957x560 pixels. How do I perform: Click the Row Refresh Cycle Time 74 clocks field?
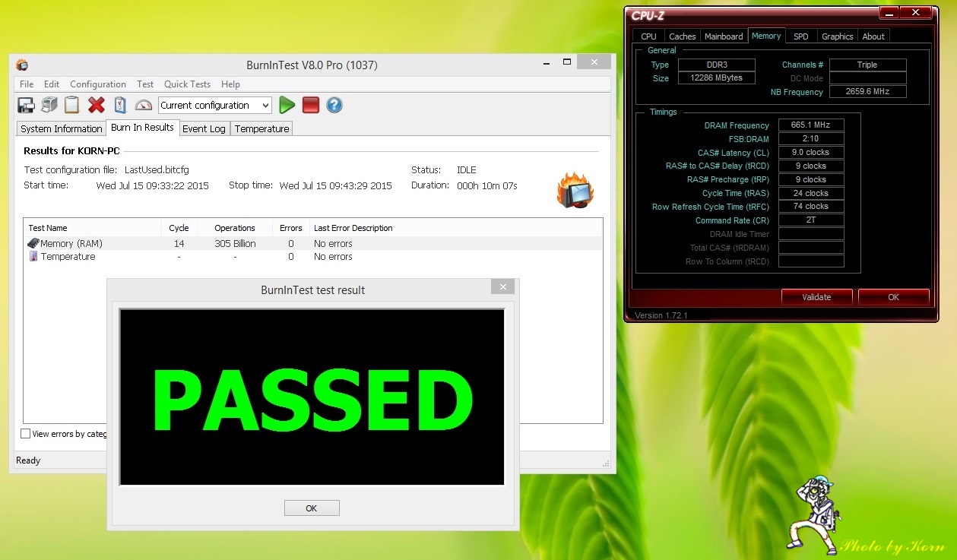pyautogui.click(x=811, y=206)
